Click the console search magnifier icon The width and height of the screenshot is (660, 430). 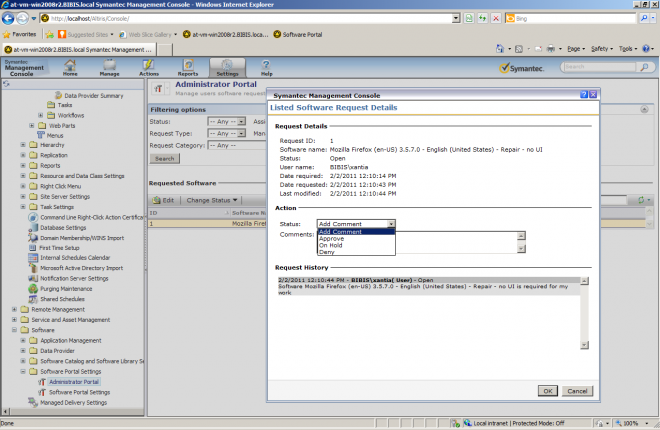(644, 67)
